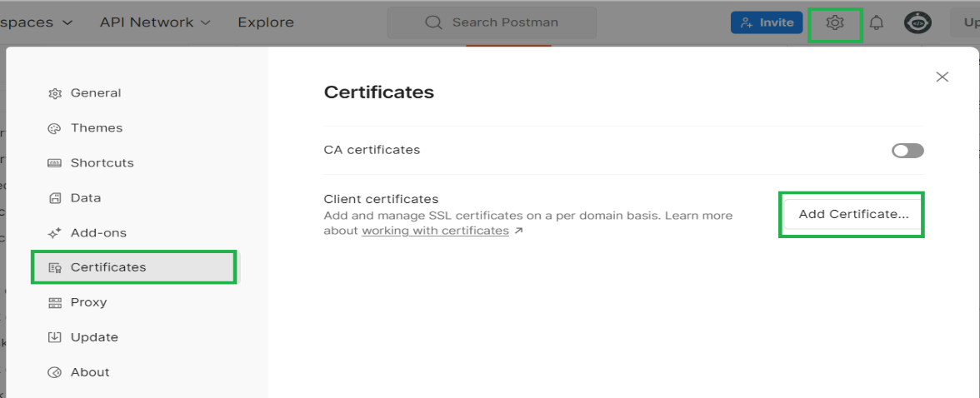Open the user avatar profile icon
Image resolution: width=980 pixels, height=398 pixels.
click(x=917, y=23)
